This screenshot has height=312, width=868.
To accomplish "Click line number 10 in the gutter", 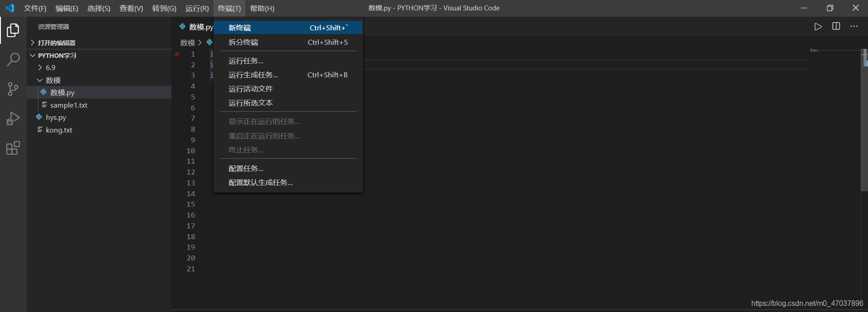I will coord(191,151).
